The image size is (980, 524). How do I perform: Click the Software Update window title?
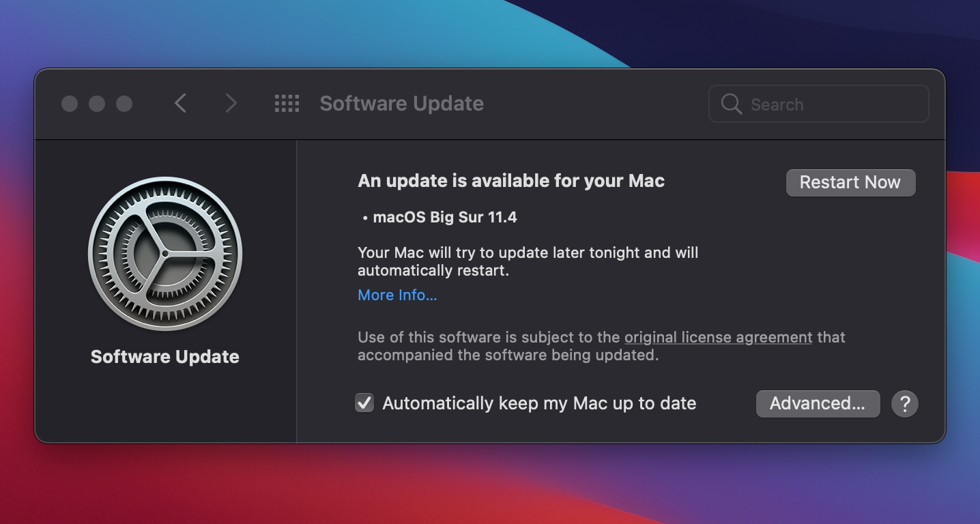click(401, 104)
